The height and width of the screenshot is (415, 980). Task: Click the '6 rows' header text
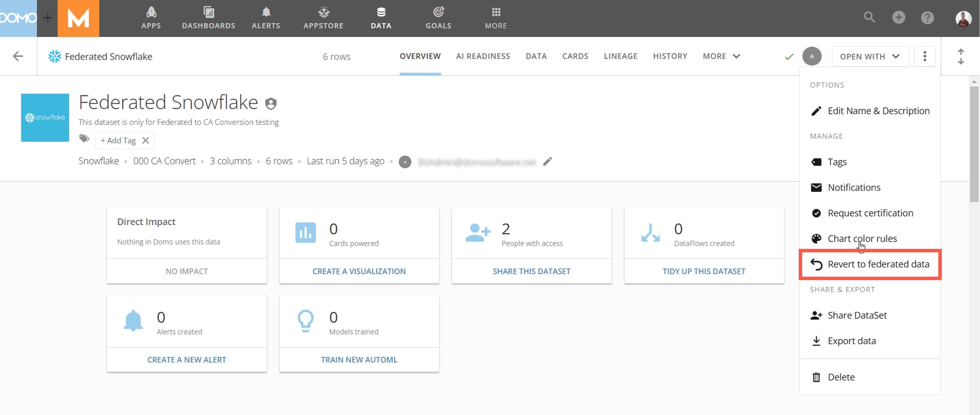point(336,57)
